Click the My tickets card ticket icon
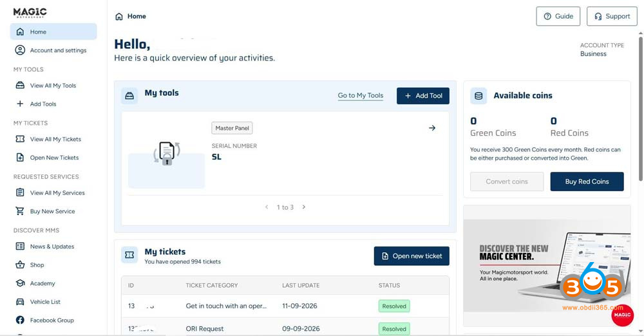The height and width of the screenshot is (336, 644). tap(129, 255)
